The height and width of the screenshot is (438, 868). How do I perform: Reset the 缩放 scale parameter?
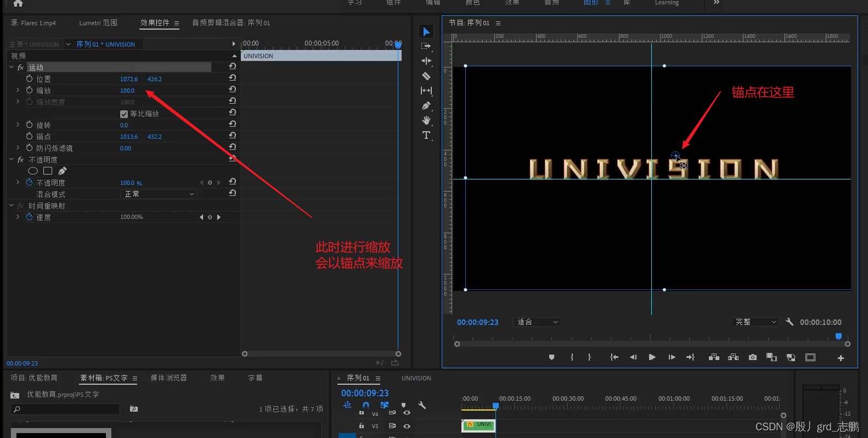(233, 89)
